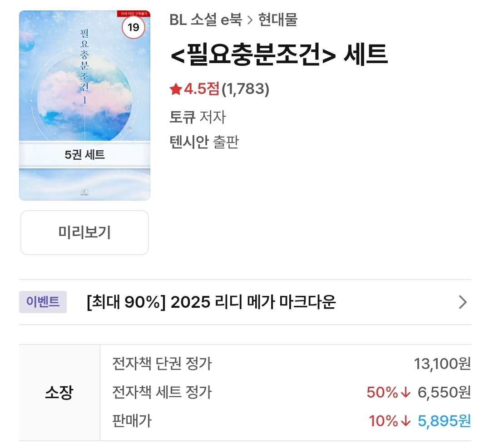This screenshot has width=490, height=448.
Task: Go to the 현대물 subcategory
Action: pyautogui.click(x=278, y=20)
